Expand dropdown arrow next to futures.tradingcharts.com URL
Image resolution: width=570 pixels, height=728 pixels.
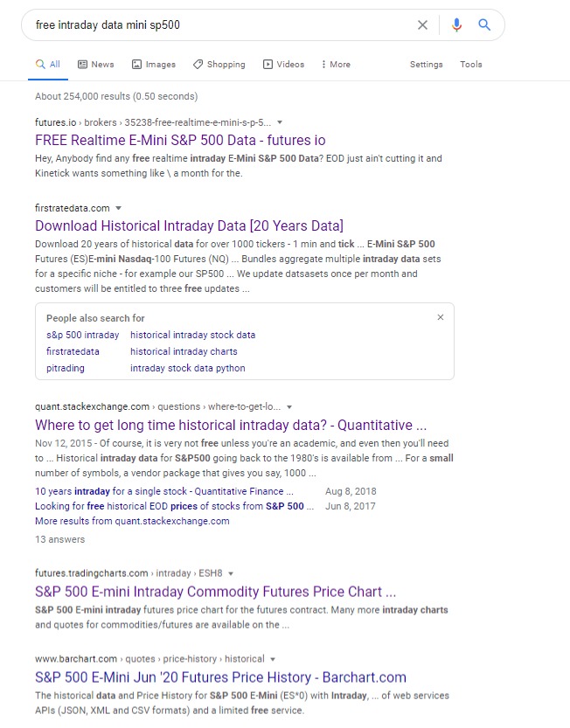(x=231, y=573)
